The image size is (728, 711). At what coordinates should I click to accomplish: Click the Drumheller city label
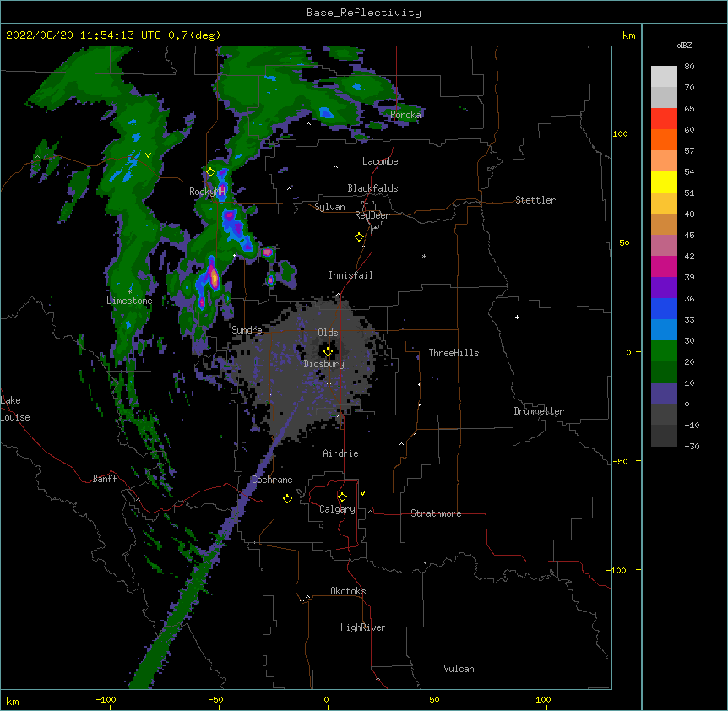coord(539,411)
